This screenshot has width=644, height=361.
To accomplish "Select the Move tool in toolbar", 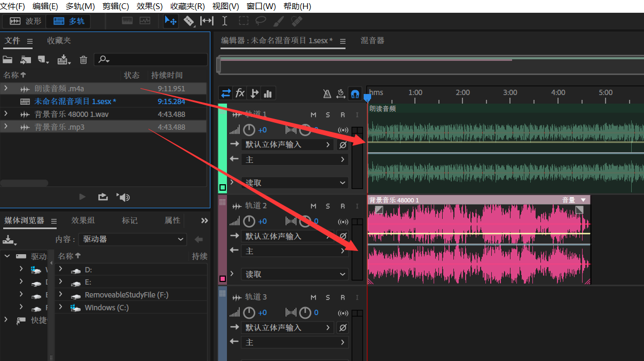I will pos(170,21).
